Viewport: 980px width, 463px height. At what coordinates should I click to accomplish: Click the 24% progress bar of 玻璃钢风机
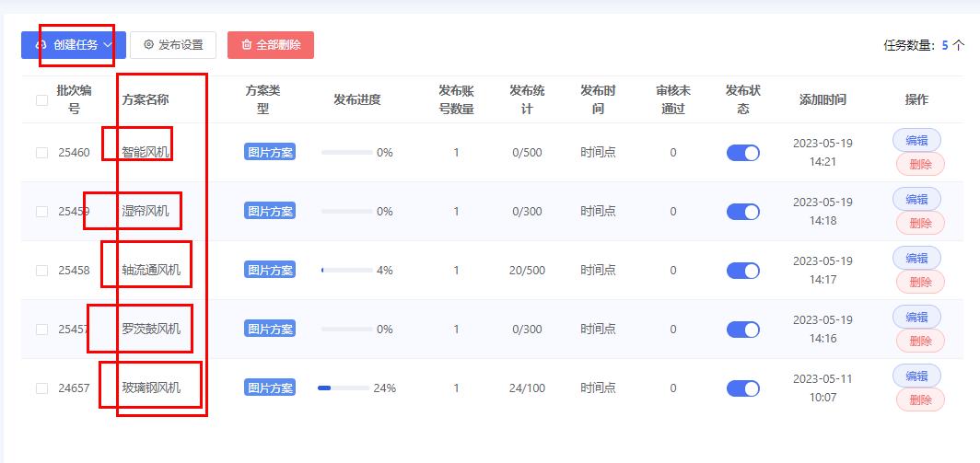(343, 388)
